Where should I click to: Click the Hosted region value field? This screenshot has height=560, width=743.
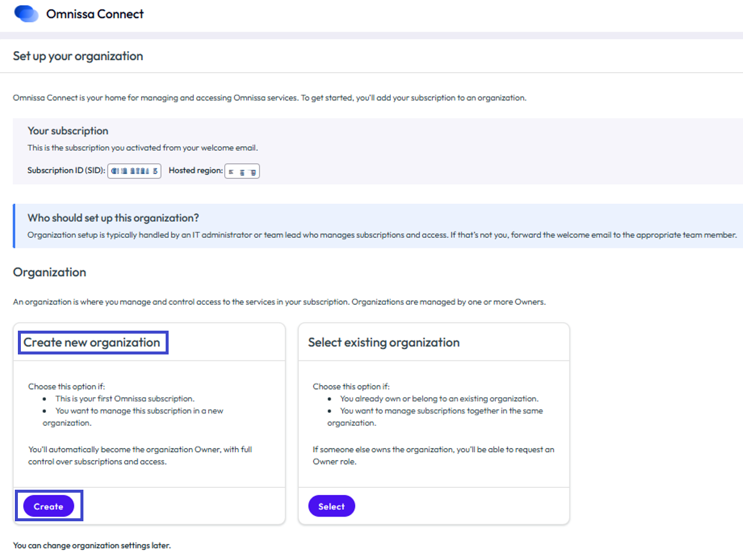pos(242,171)
